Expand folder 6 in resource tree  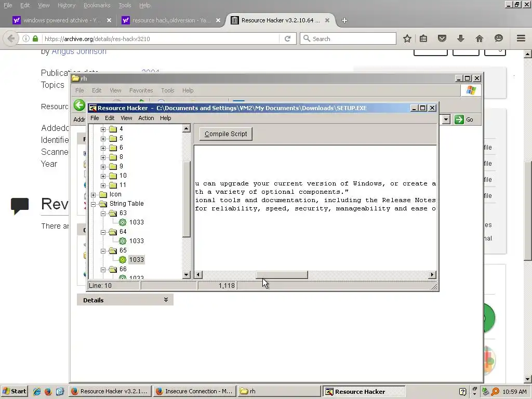[x=103, y=148]
